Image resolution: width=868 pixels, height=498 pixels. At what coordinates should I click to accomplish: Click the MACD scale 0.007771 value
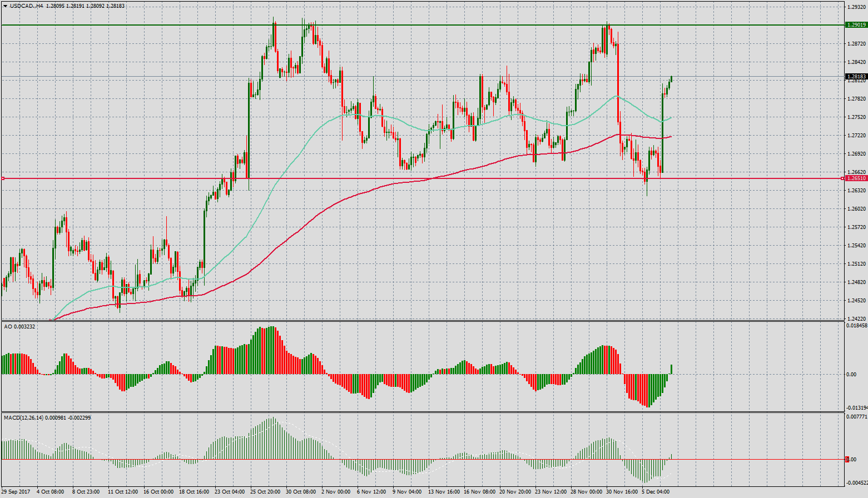coord(856,416)
